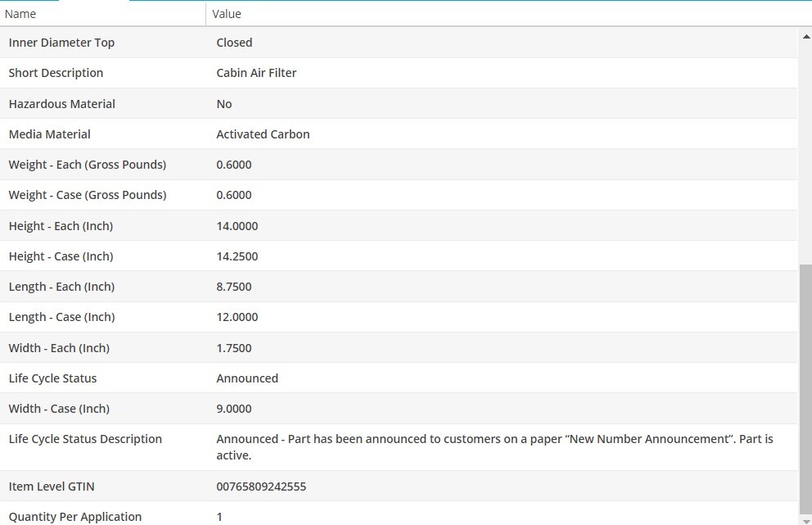Click the scrollbar down arrow
This screenshot has height=525, width=812.
[x=805, y=521]
